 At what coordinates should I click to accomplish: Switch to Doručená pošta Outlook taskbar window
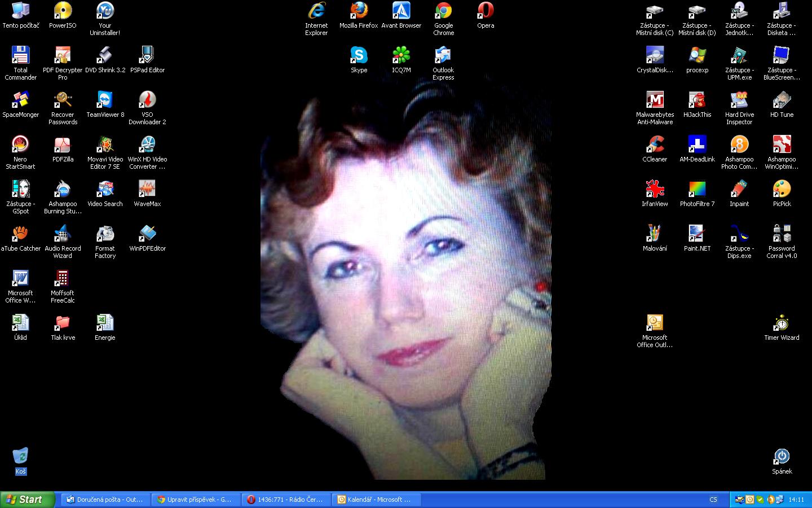pyautogui.click(x=105, y=500)
